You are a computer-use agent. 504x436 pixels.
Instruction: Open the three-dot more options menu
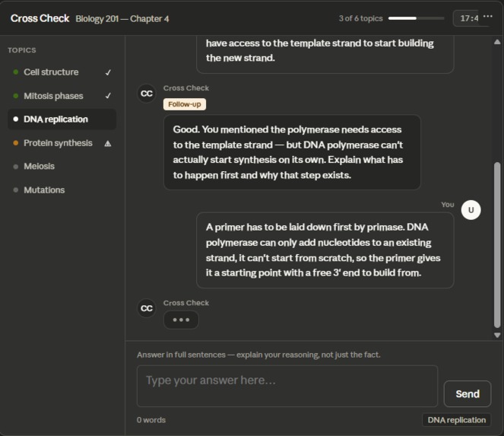coord(487,17)
